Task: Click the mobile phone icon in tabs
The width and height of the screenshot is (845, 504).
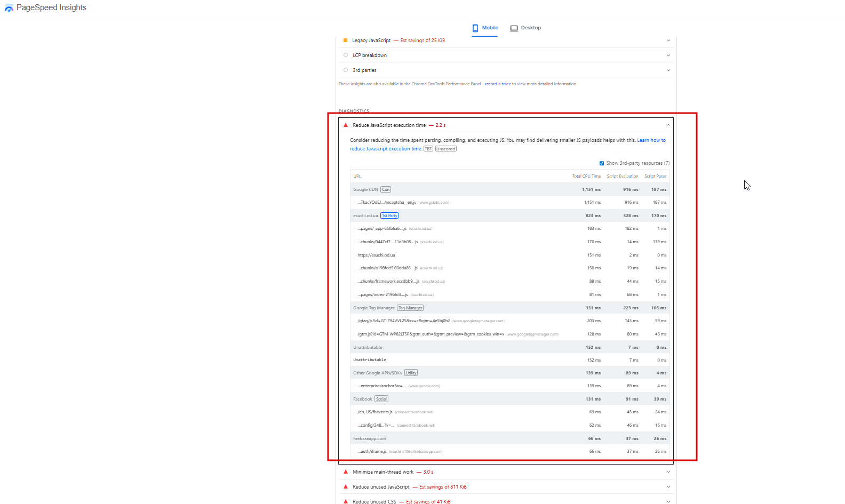Action: [475, 28]
